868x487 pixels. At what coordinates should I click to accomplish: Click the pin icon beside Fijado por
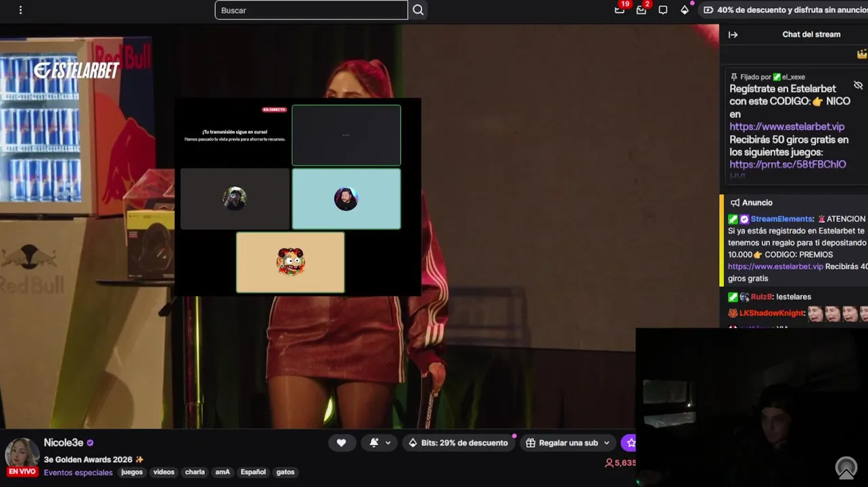734,77
